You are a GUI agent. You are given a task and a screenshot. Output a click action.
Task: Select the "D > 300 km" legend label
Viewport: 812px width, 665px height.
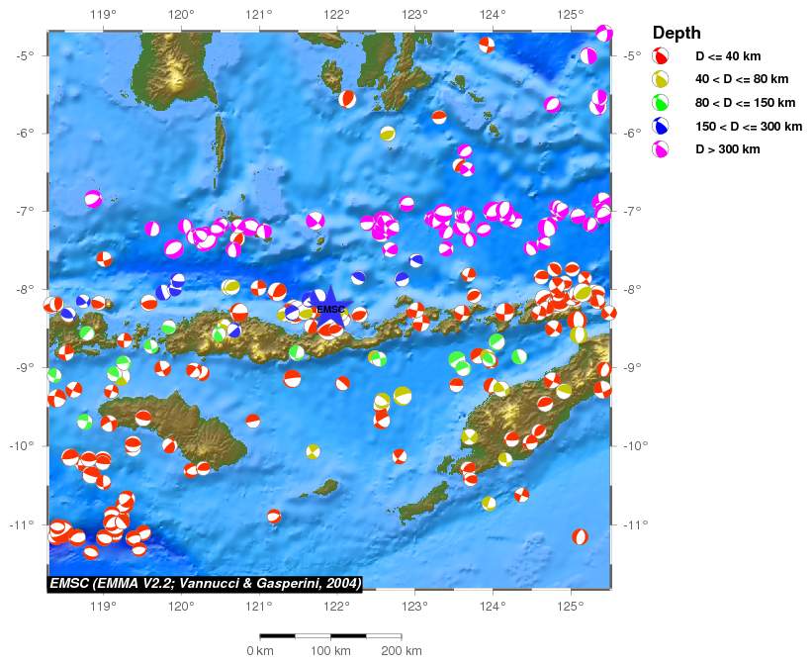[728, 149]
